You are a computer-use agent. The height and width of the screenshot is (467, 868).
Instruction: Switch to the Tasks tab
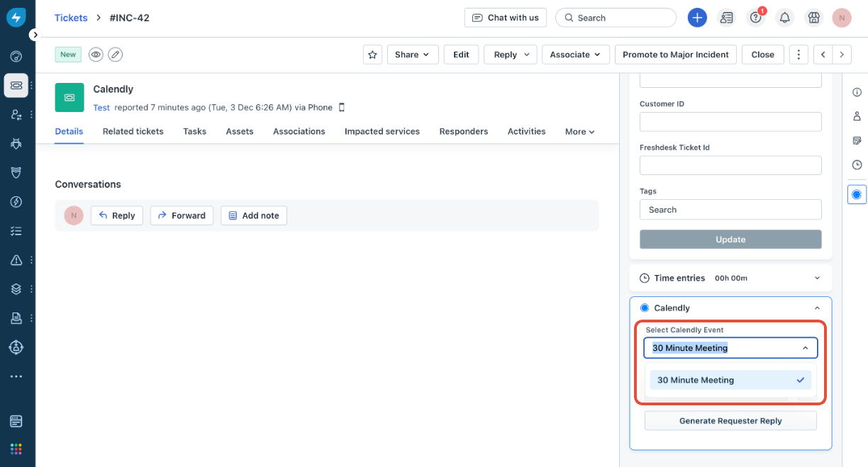(195, 132)
